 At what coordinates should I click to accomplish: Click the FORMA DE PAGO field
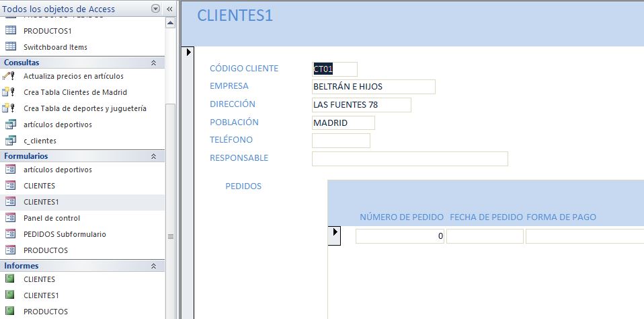[585, 236]
